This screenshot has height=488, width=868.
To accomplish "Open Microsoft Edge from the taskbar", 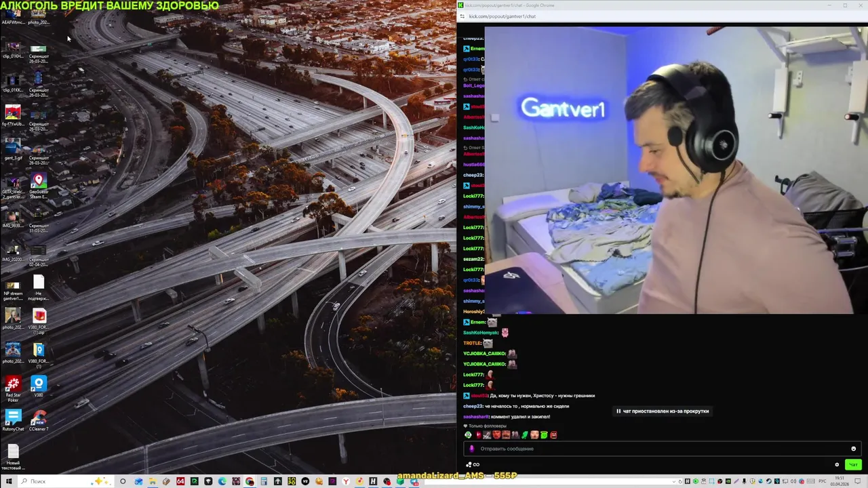I will 222,481.
